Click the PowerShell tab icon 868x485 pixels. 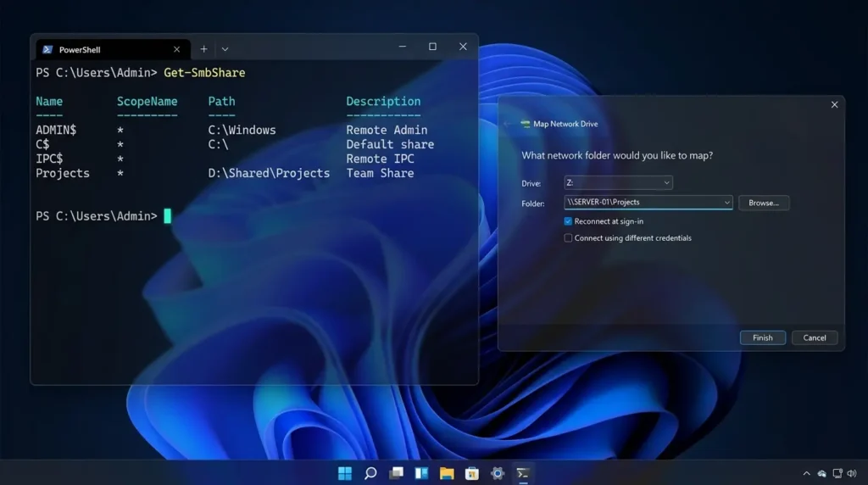pos(47,49)
